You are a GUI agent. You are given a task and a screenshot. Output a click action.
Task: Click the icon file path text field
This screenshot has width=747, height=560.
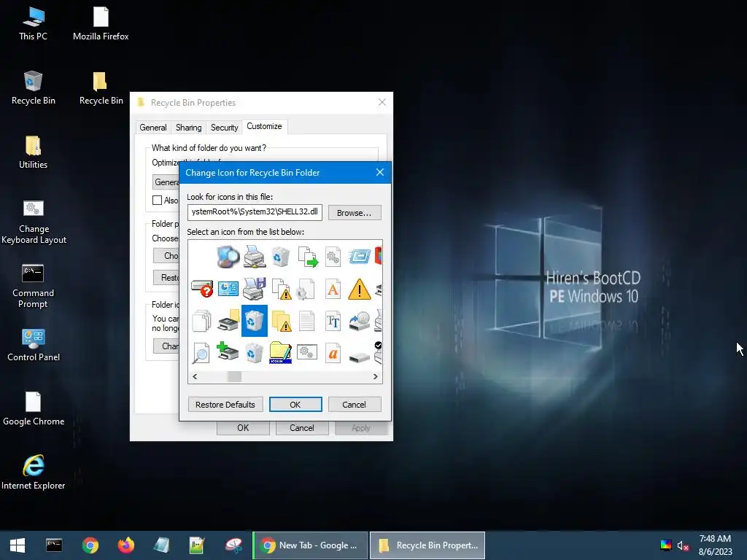pyautogui.click(x=255, y=212)
